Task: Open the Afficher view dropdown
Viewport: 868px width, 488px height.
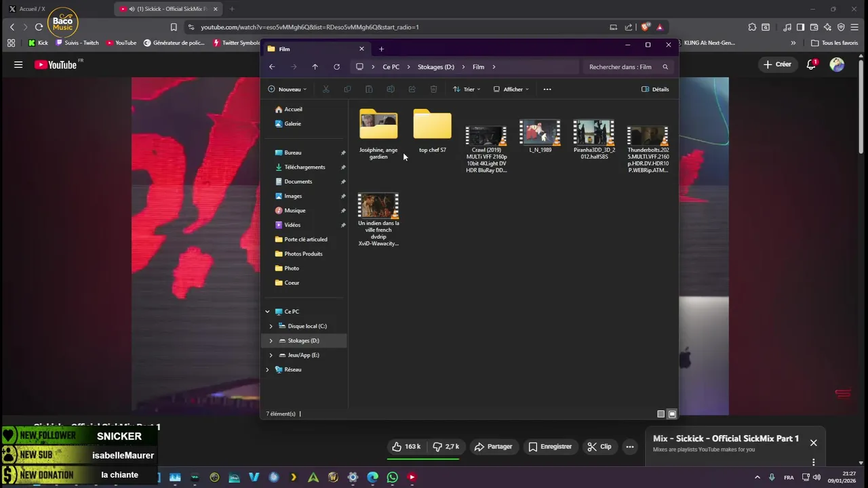Action: pyautogui.click(x=511, y=89)
